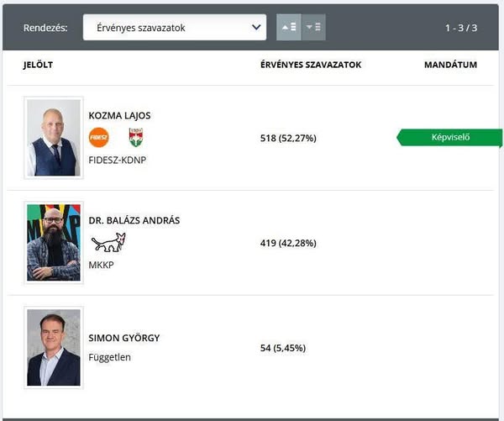
Task: Click the 518 (52,27%) vote count
Action: coord(288,138)
